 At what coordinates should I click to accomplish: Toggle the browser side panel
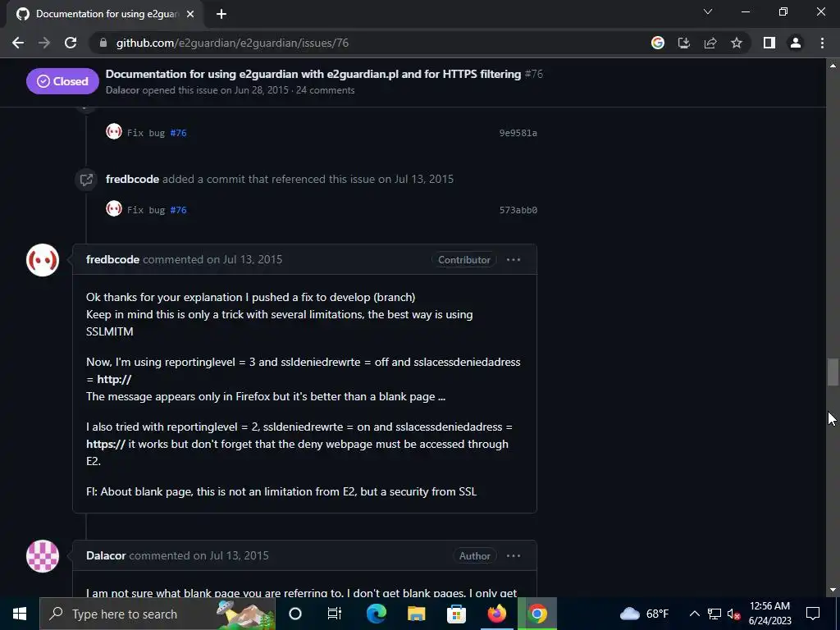click(769, 43)
